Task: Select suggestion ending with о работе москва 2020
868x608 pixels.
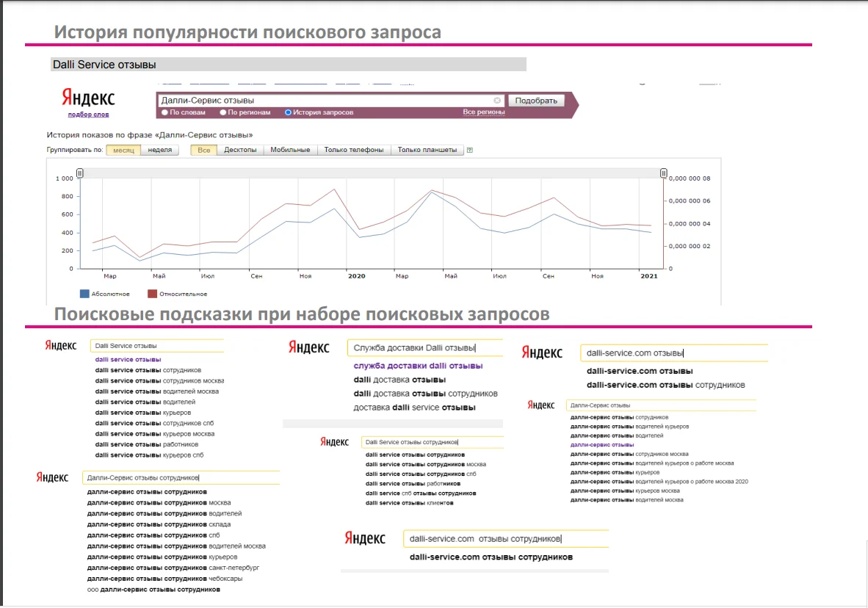Action: pos(659,482)
